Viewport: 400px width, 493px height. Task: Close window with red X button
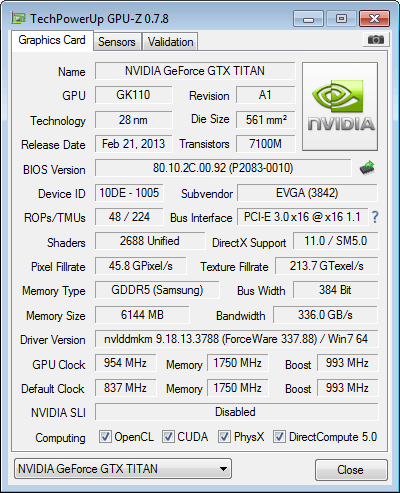375,19
